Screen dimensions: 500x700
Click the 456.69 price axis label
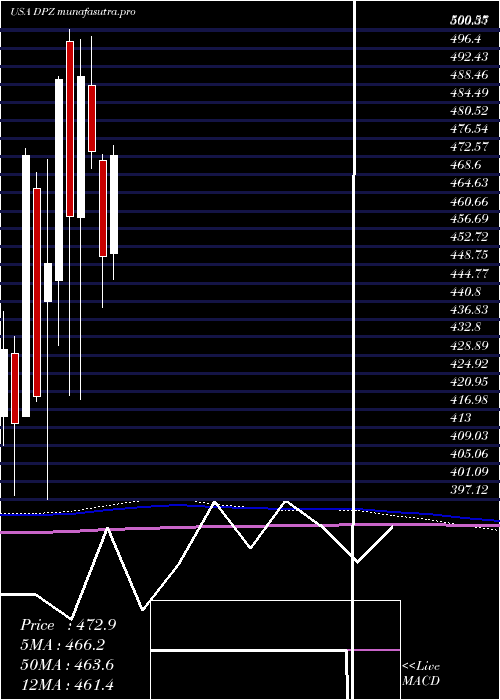469,219
